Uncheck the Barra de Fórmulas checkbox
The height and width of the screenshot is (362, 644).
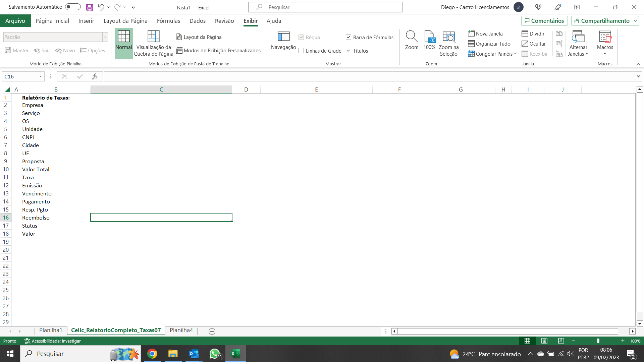coord(348,38)
